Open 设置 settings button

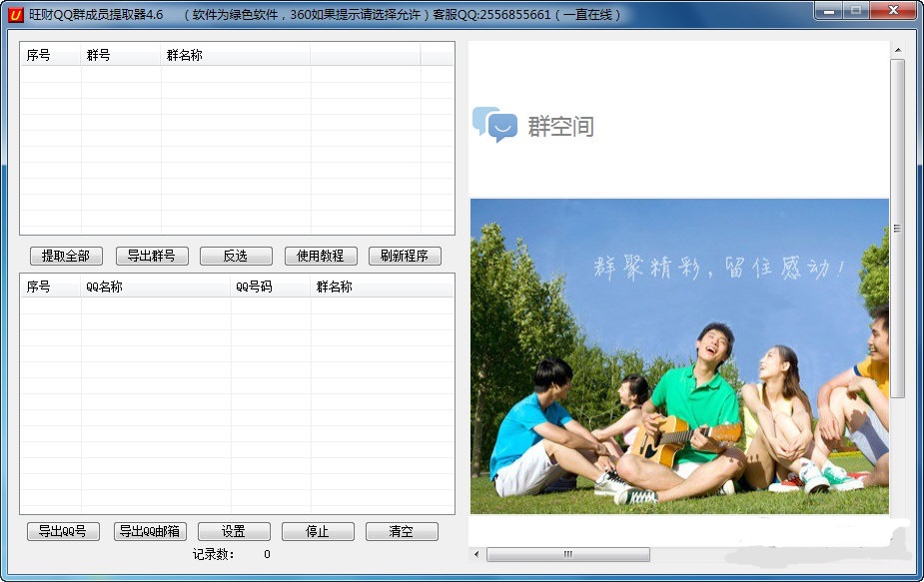234,531
